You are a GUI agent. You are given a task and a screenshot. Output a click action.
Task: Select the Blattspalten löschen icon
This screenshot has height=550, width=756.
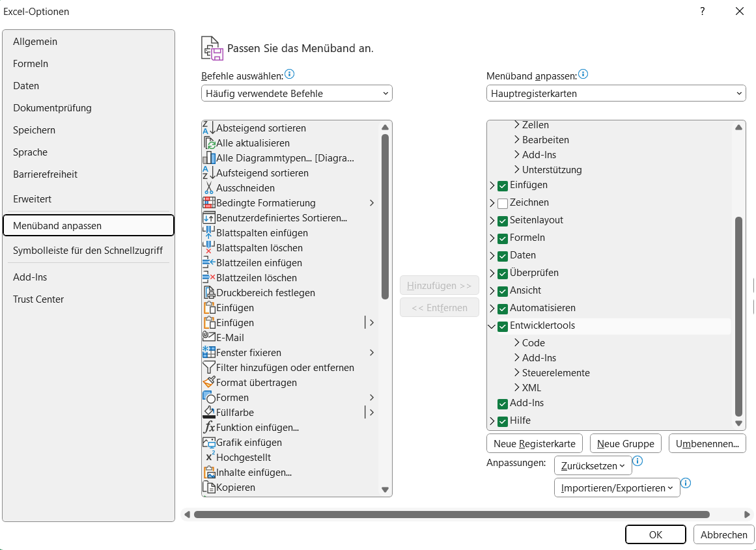pos(209,248)
